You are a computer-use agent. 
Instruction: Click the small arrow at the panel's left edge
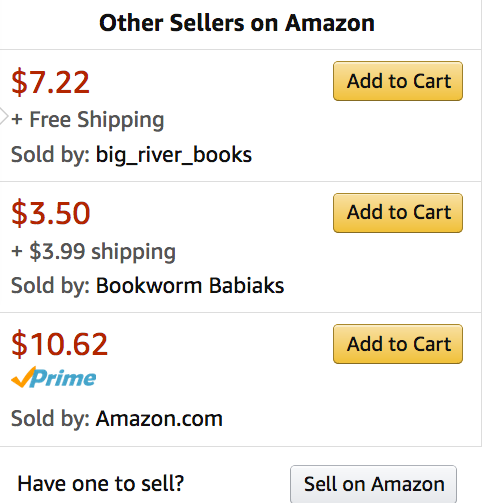pyautogui.click(x=3, y=116)
